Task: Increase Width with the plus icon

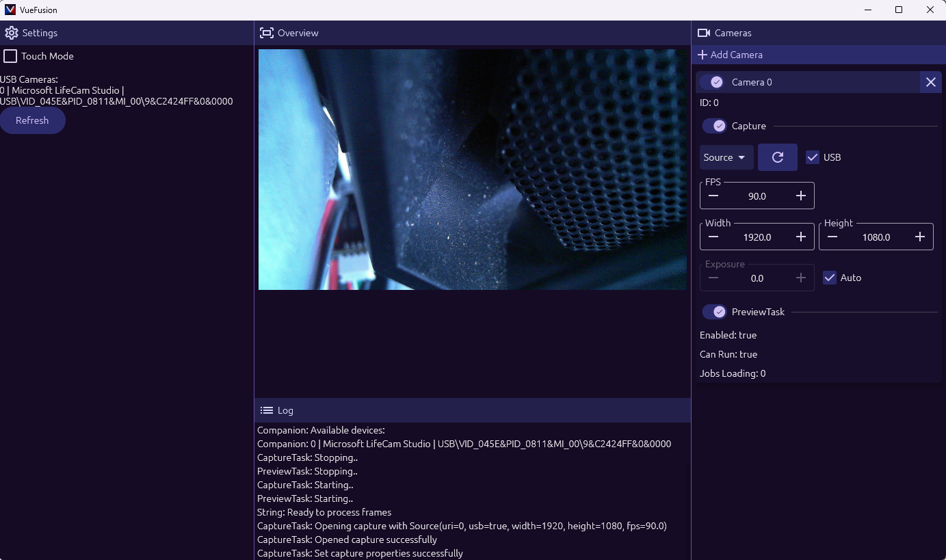Action: click(x=801, y=237)
